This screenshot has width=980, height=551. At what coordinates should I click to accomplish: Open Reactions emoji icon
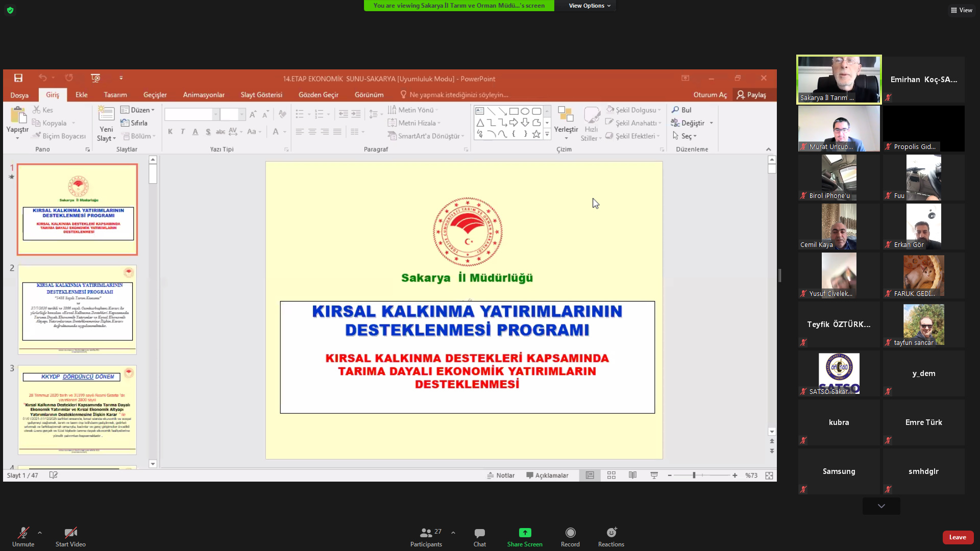[611, 533]
